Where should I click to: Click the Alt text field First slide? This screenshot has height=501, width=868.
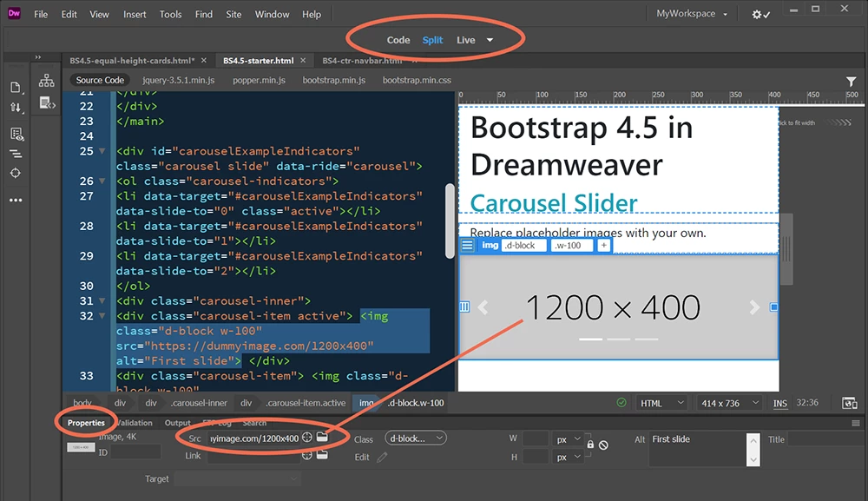tap(698, 449)
